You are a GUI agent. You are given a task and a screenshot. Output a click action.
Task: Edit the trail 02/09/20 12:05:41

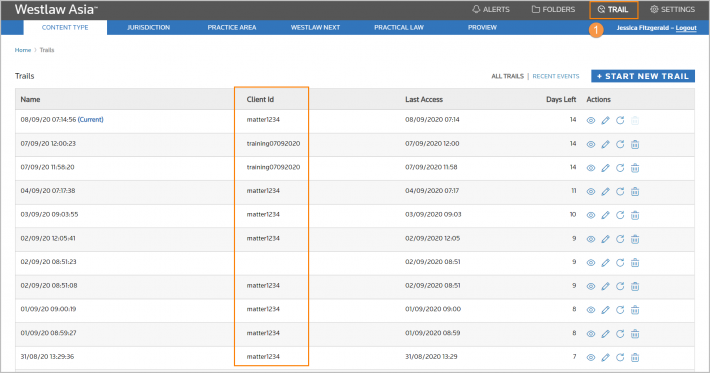[x=605, y=239]
